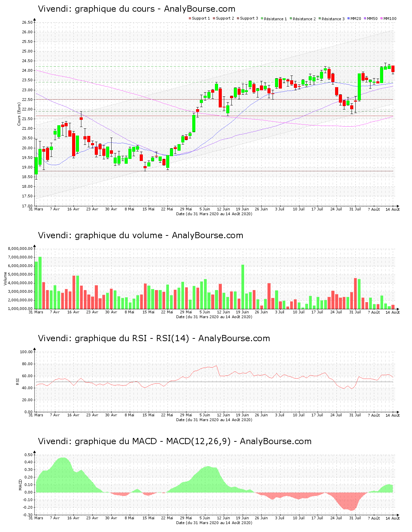Click the 26.50 price axis value
This screenshot has width=412, height=532.
27,22
